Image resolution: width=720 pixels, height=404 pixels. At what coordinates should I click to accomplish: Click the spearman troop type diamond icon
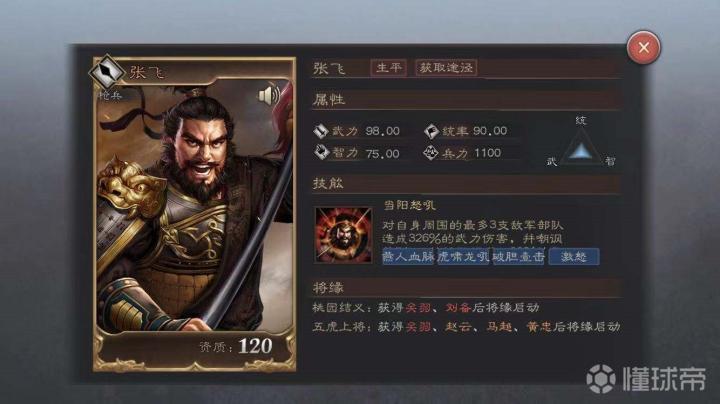click(x=107, y=72)
